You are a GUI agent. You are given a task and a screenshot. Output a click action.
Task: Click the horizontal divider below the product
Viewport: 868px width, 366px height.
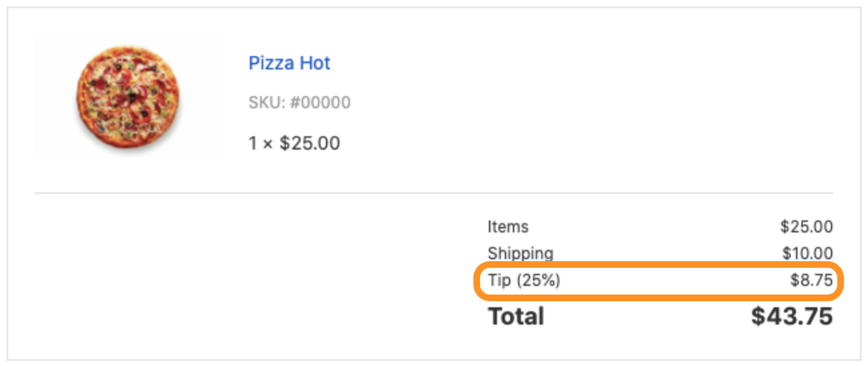434,194
